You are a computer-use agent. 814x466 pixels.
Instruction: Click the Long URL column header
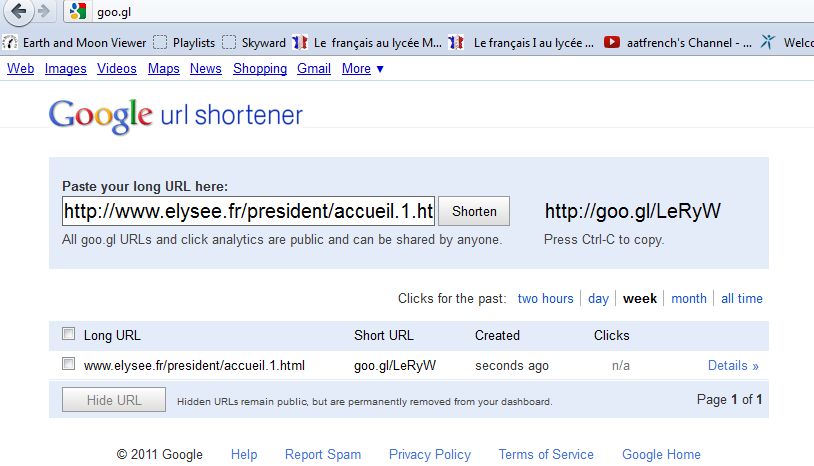(x=112, y=336)
